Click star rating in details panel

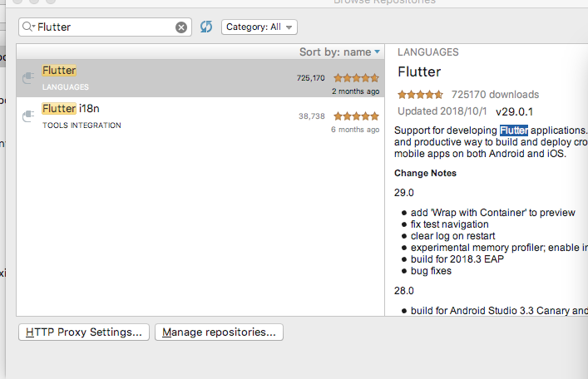point(420,95)
